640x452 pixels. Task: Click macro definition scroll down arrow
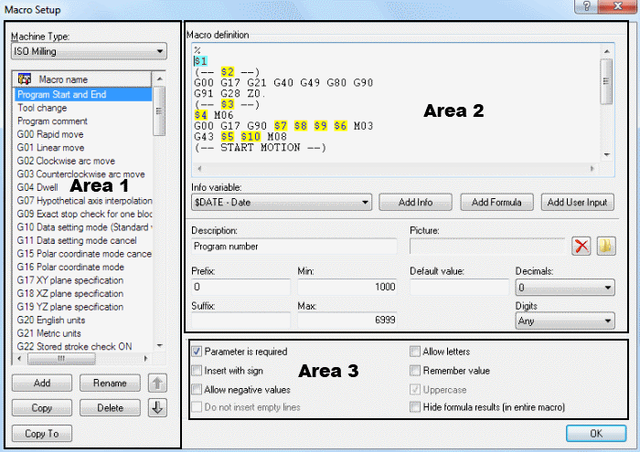pos(607,155)
